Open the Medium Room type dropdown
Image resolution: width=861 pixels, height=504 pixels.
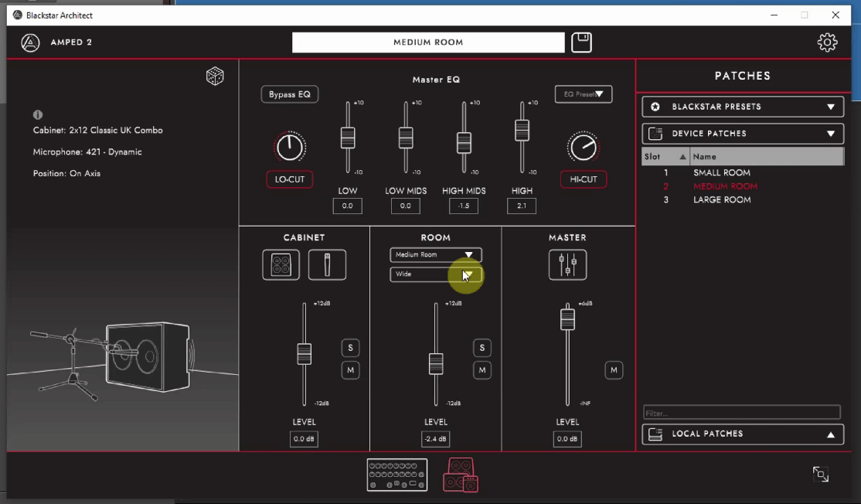click(x=436, y=254)
